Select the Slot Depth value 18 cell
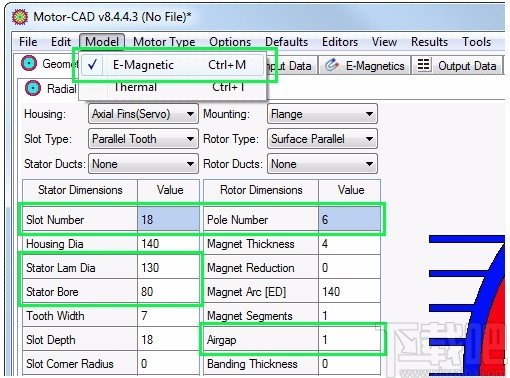This screenshot has width=510, height=378. [168, 339]
